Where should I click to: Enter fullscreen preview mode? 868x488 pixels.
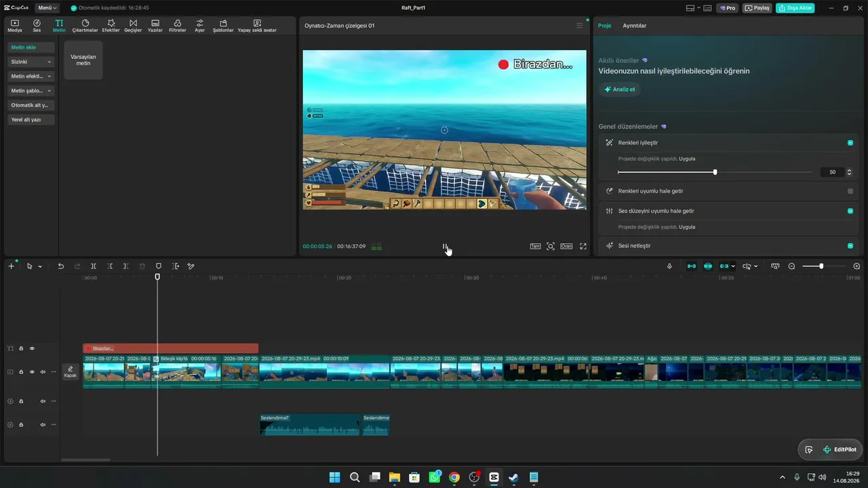coord(583,246)
